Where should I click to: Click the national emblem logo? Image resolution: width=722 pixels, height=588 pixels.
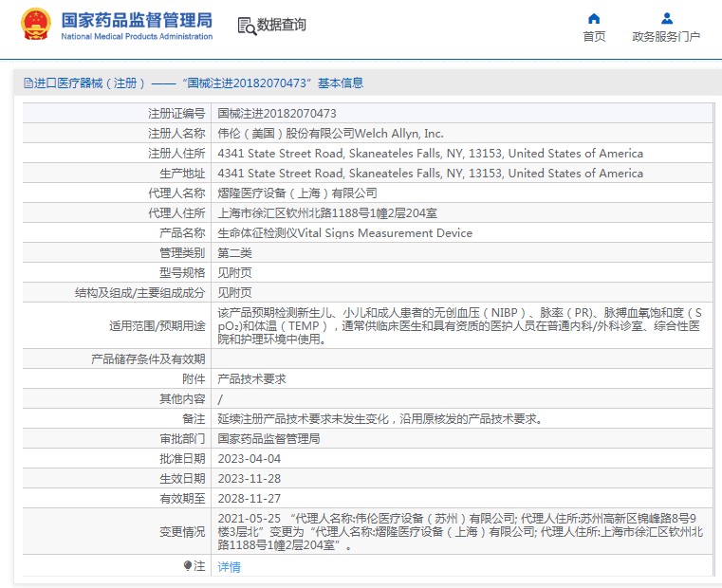tap(35, 24)
